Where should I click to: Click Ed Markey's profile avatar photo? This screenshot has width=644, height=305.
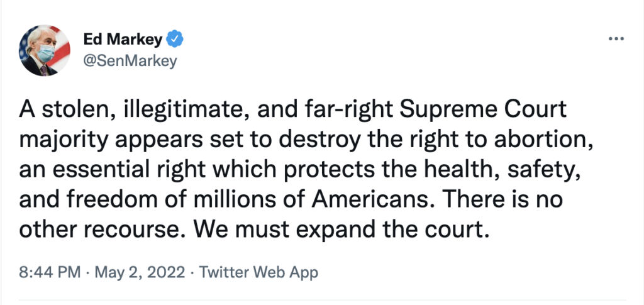[x=45, y=51]
